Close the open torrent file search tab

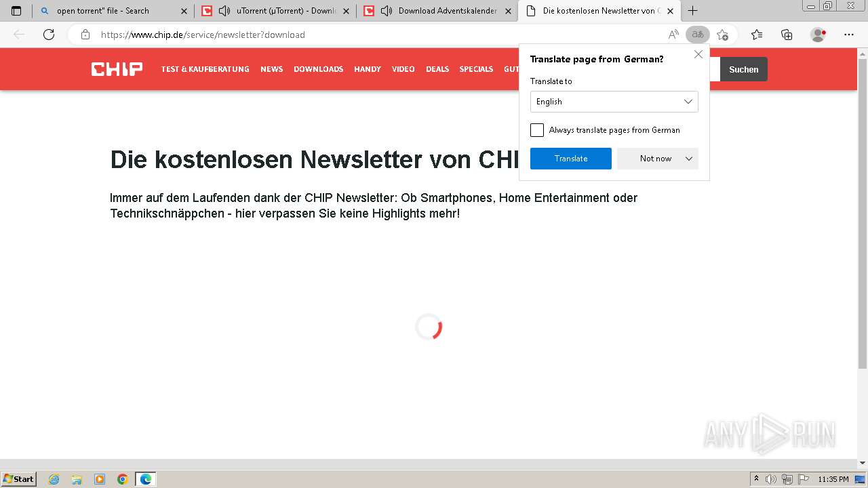[184, 11]
